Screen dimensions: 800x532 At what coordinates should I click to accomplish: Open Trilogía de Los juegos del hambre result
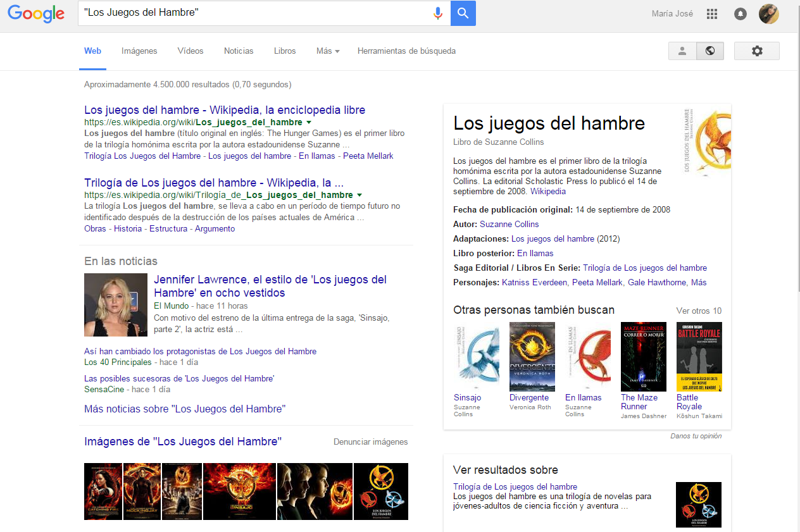[214, 183]
